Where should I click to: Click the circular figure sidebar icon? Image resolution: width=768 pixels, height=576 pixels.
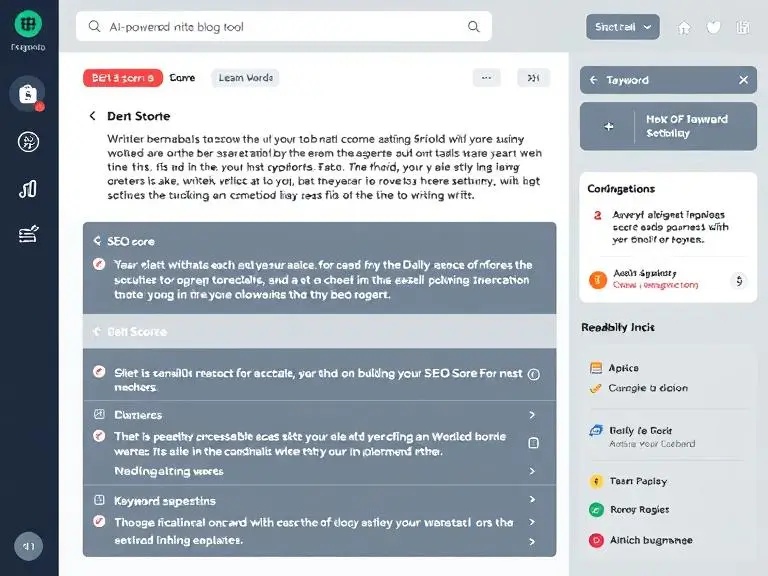(28, 142)
